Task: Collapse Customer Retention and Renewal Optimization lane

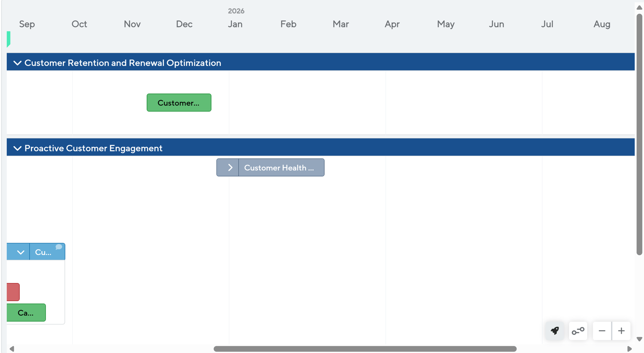Action: click(17, 63)
